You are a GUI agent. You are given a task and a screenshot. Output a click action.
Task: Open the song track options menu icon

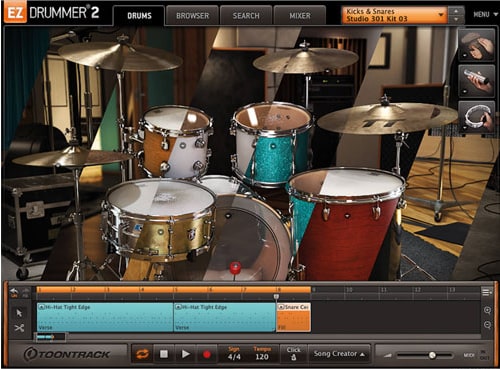pos(487,292)
